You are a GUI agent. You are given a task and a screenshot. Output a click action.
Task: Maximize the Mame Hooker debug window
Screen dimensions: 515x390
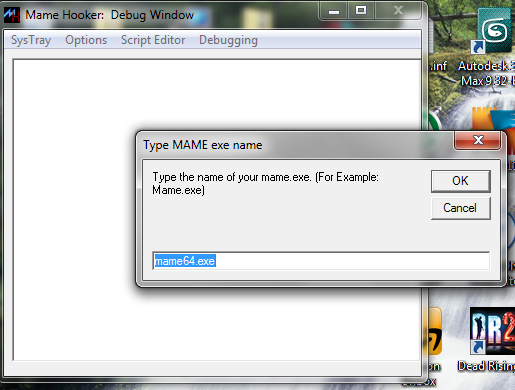(361, 11)
